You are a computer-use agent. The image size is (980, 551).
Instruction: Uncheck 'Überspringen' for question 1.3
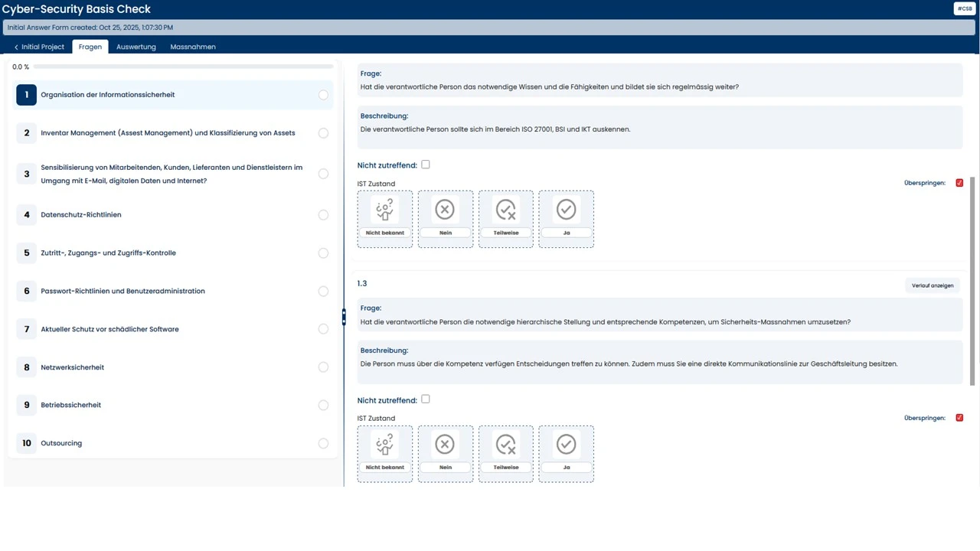pyautogui.click(x=959, y=418)
